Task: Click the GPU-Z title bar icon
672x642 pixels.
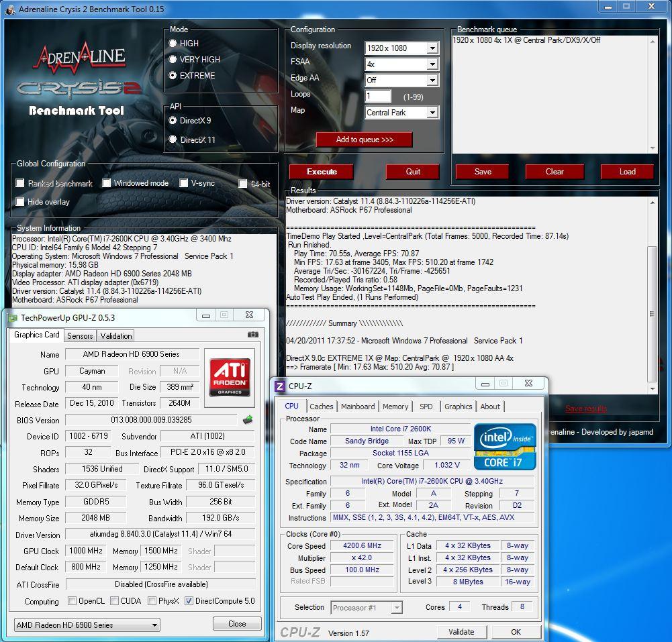Action: pyautogui.click(x=13, y=317)
